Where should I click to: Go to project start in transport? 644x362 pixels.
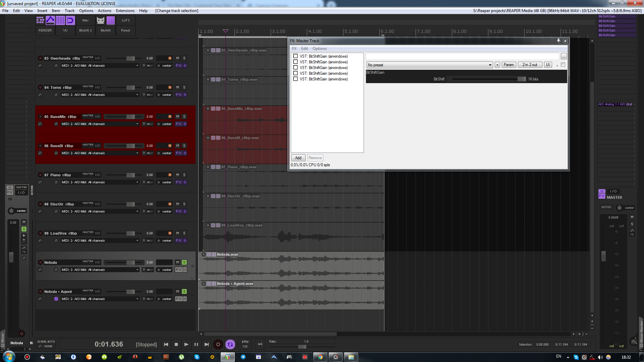(166, 344)
